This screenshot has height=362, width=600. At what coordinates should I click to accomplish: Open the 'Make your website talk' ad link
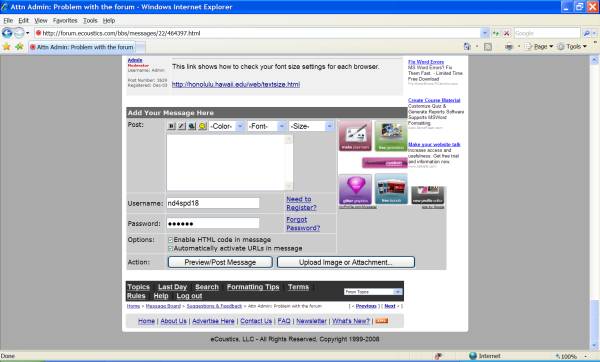point(434,144)
